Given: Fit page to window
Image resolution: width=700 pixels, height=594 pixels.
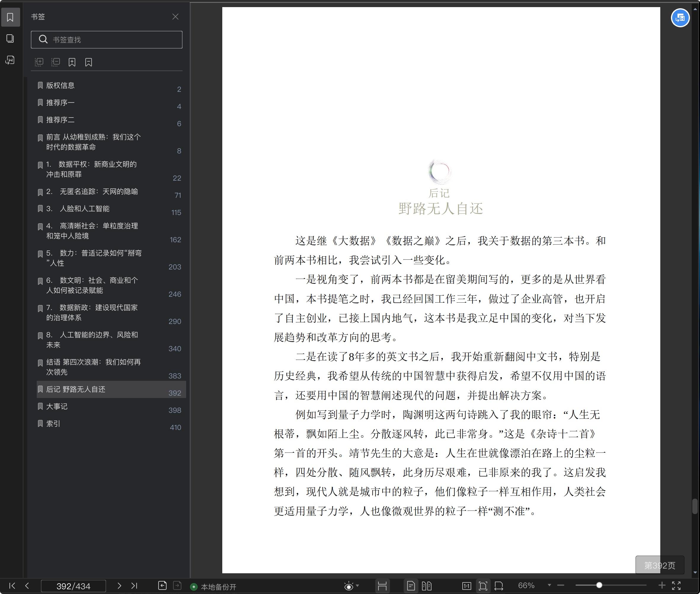Looking at the screenshot, I should pos(483,586).
